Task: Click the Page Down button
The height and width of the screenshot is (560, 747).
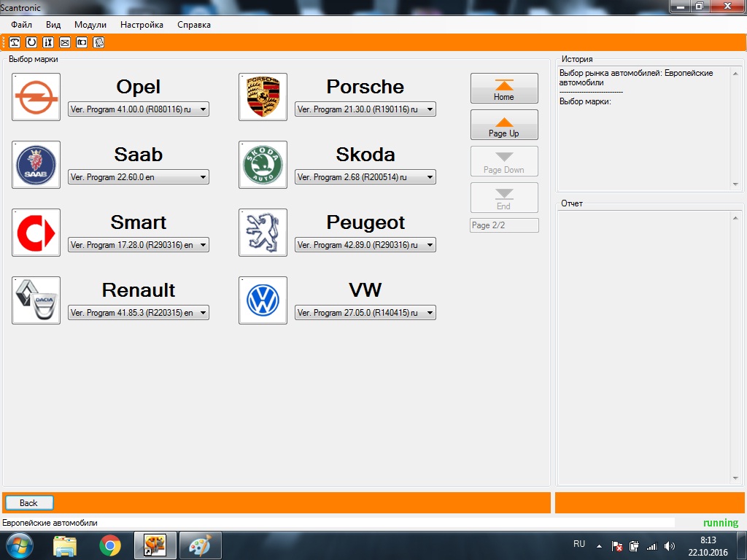Action: 504,161
